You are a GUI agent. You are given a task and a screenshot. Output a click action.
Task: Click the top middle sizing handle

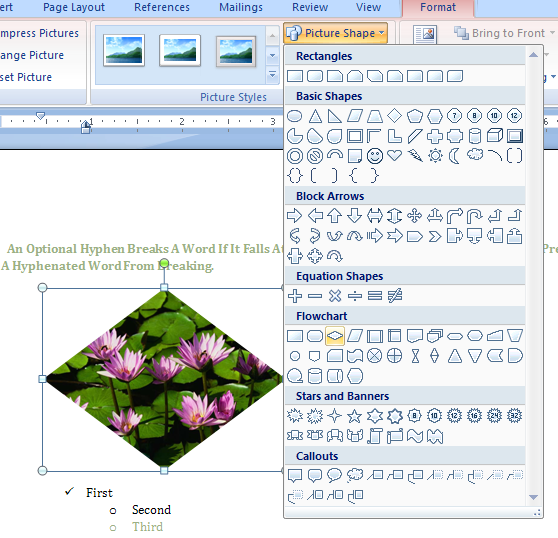tap(164, 287)
